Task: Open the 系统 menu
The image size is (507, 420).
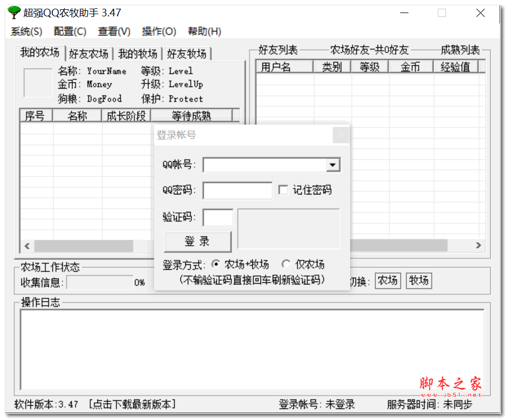Action: [x=25, y=31]
